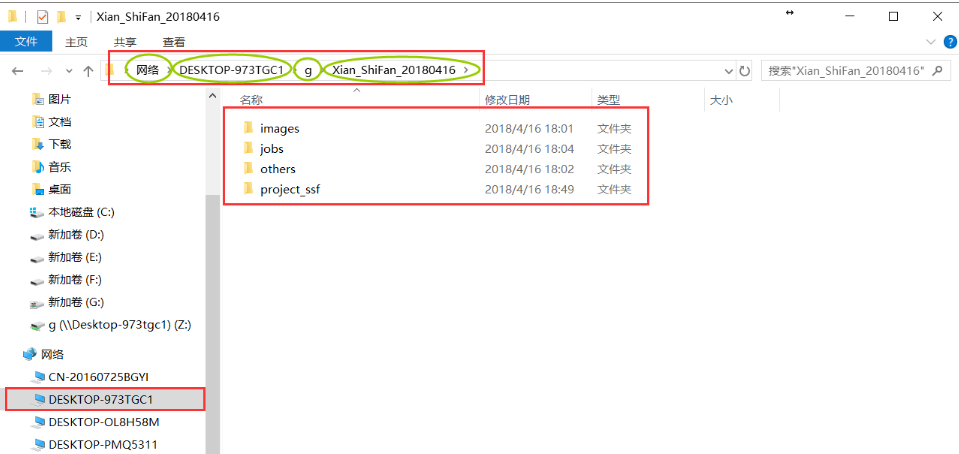Click DESKTOP-973TGC1 in the address breadcrumb
959x454 pixels.
tap(232, 70)
